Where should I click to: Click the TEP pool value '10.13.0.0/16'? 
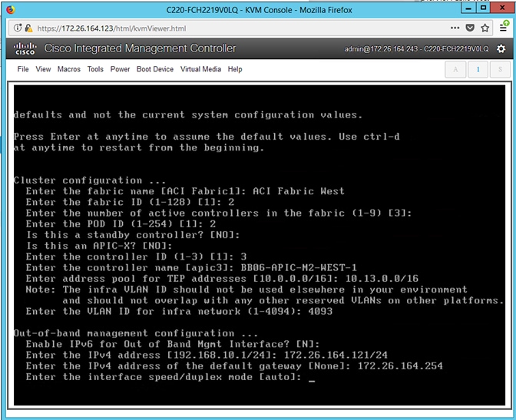click(382, 279)
